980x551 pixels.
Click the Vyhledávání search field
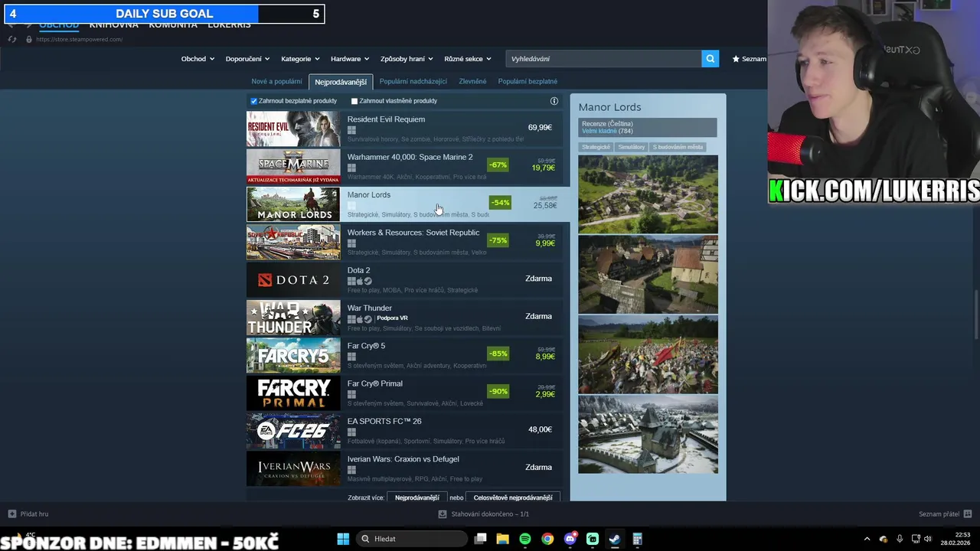[x=603, y=58]
